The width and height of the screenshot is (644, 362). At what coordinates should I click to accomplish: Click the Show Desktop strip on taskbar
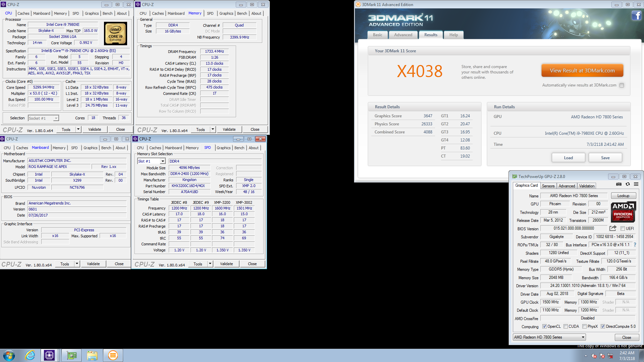coord(641,355)
